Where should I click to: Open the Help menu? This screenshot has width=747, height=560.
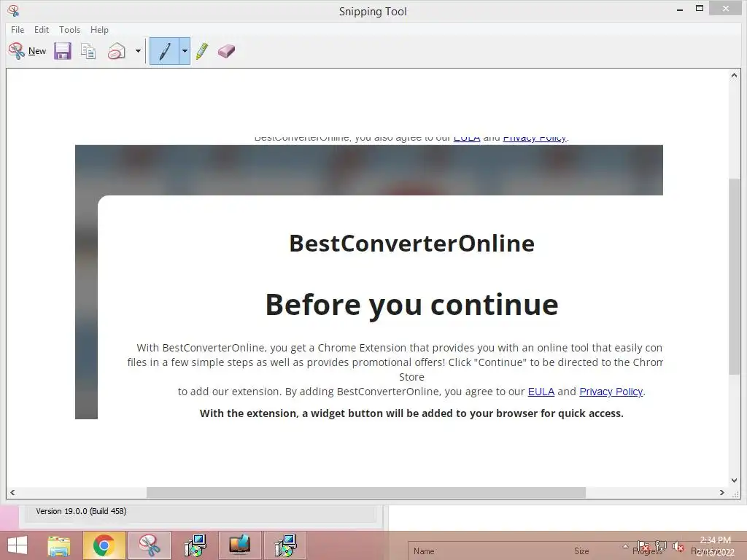99,29
